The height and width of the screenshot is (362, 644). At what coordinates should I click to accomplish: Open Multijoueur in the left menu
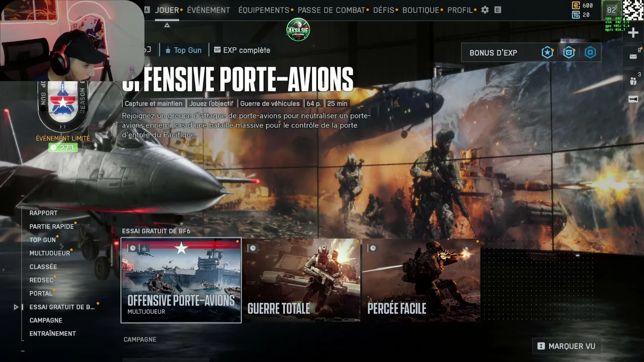(x=49, y=253)
